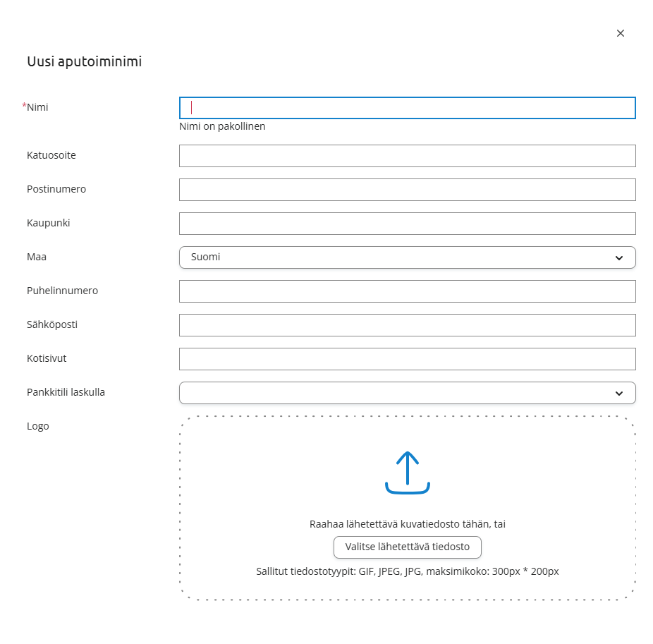Click the Logo label

click(38, 426)
